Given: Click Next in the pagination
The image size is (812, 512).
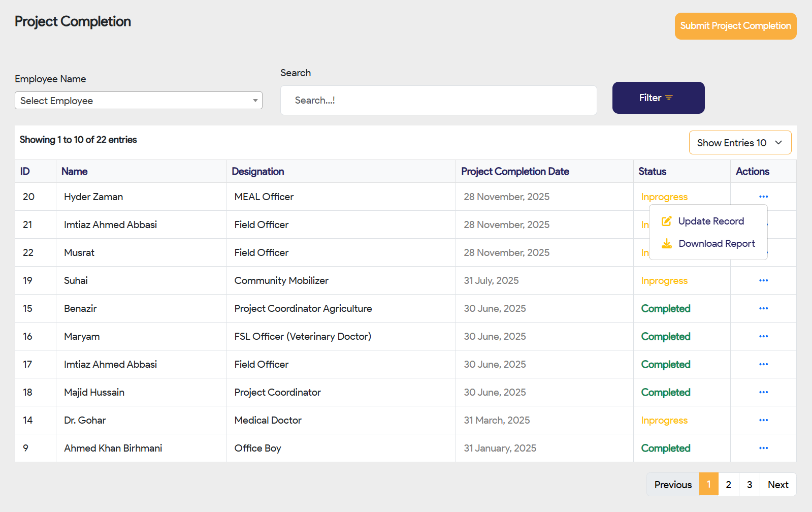Looking at the screenshot, I should tap(777, 485).
